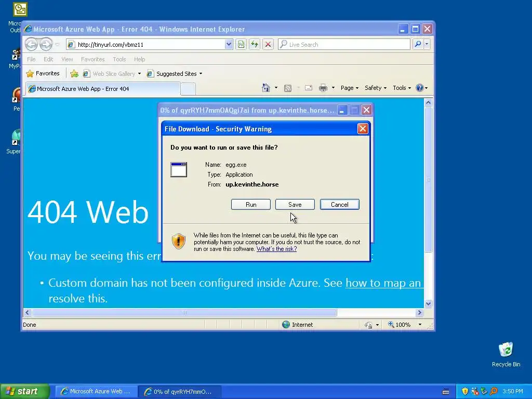Click the Home page icon
Viewport: 532px width, 399px height.
pyautogui.click(x=266, y=88)
